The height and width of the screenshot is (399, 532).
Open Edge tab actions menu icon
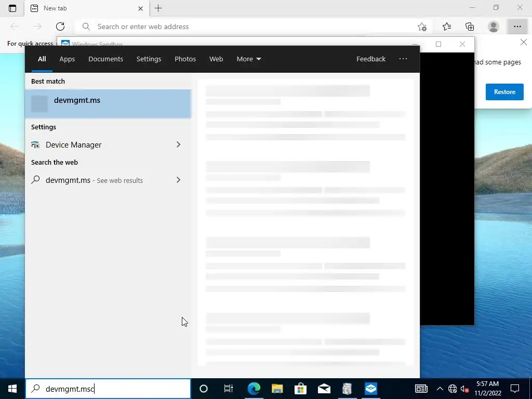(x=12, y=8)
